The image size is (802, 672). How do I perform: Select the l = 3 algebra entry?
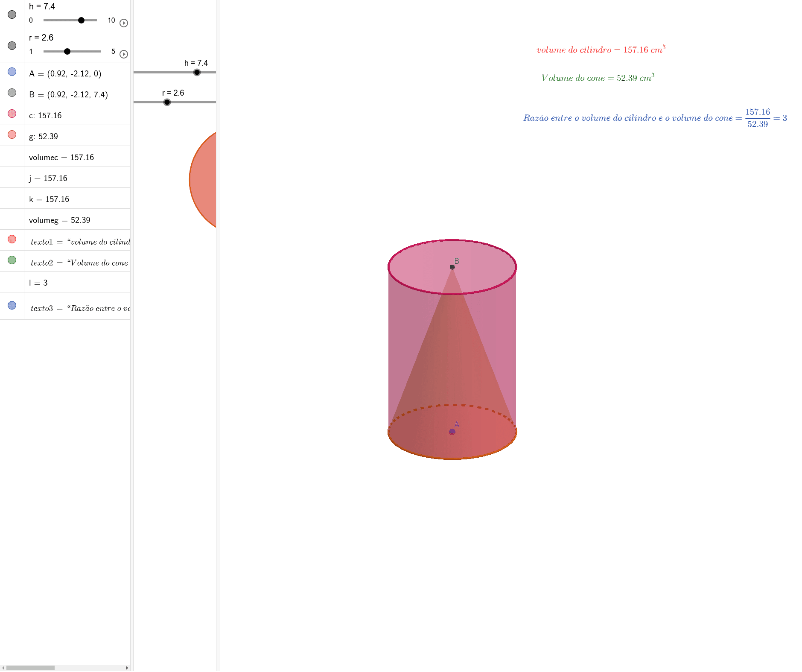point(38,283)
